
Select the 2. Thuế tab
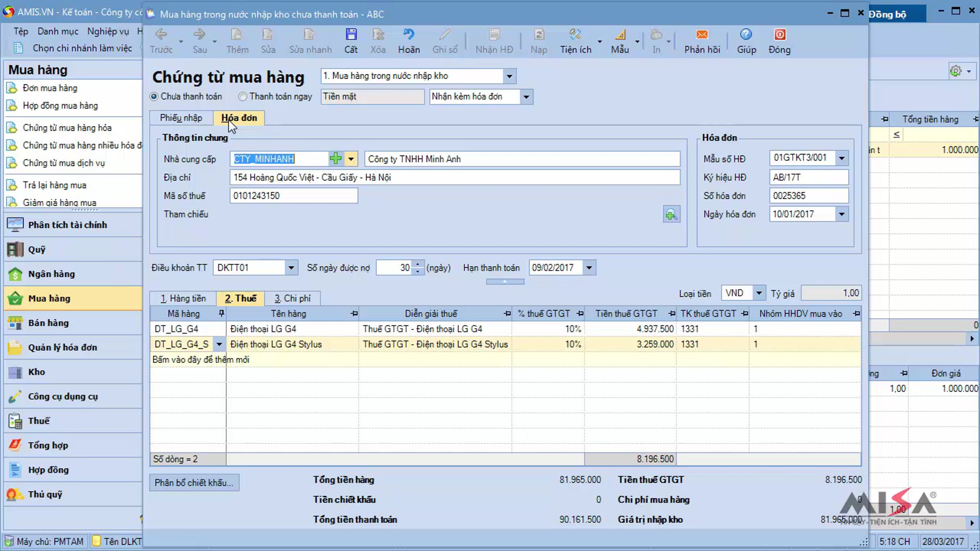pos(241,299)
